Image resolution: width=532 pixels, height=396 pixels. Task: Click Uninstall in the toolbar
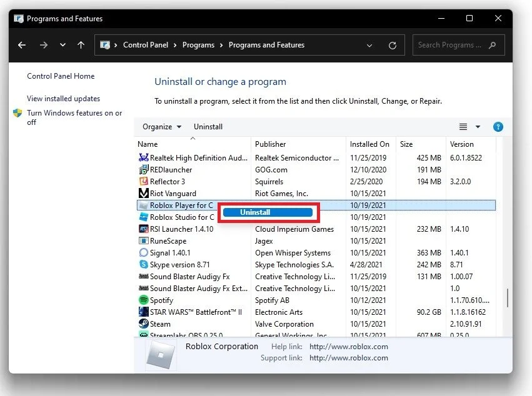[x=208, y=127]
